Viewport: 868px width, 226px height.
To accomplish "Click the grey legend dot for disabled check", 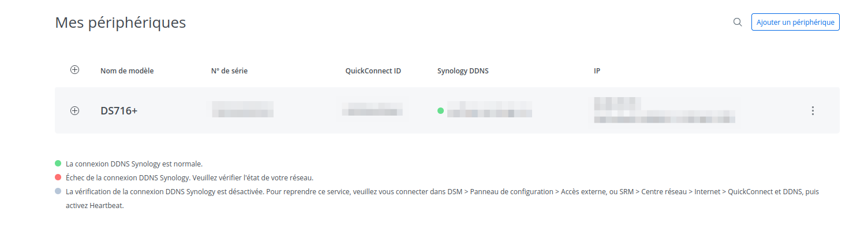I will [x=58, y=191].
